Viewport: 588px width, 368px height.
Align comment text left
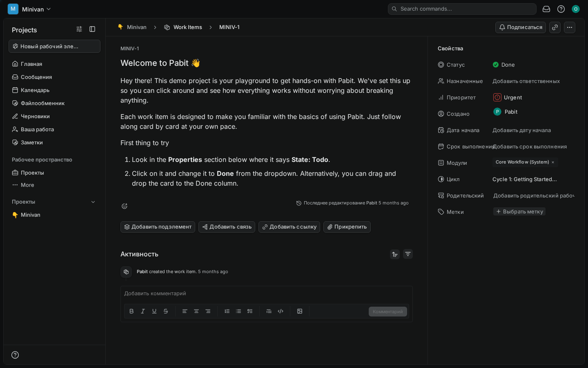[185, 311]
